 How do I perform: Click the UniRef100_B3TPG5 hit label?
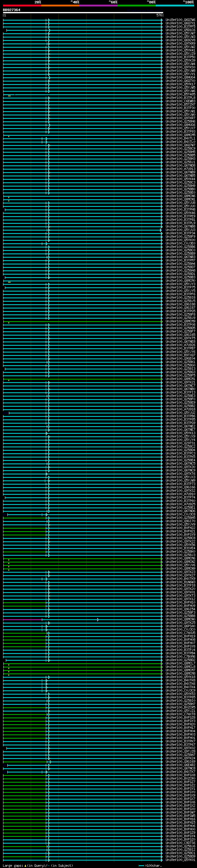[180, 311]
